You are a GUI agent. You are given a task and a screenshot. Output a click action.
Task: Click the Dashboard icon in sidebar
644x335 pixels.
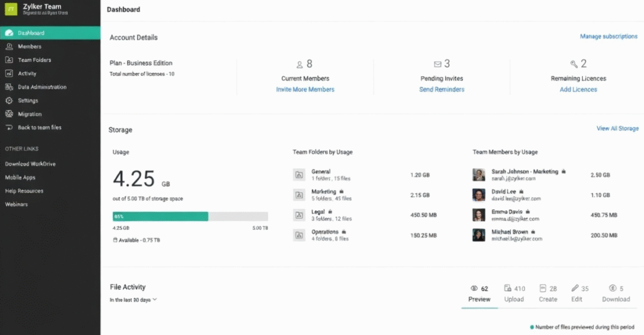[x=9, y=33]
